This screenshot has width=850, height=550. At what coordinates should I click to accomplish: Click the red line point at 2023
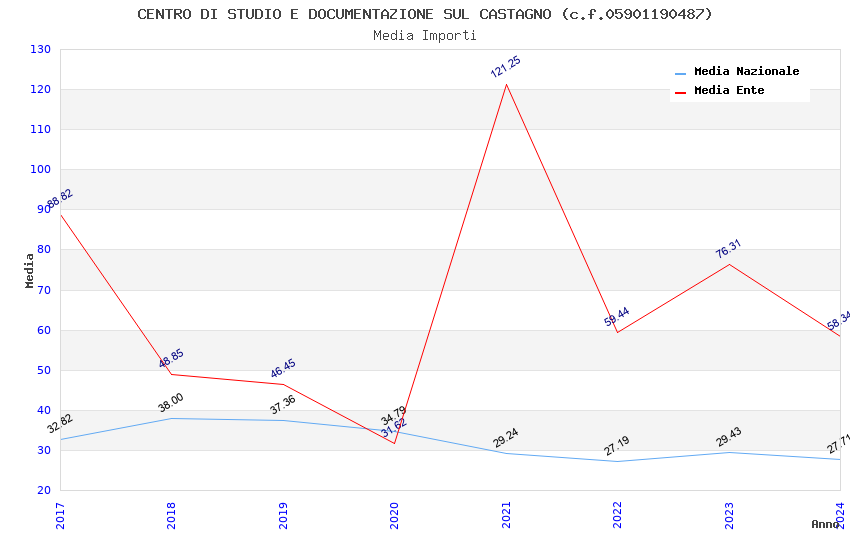pos(729,264)
